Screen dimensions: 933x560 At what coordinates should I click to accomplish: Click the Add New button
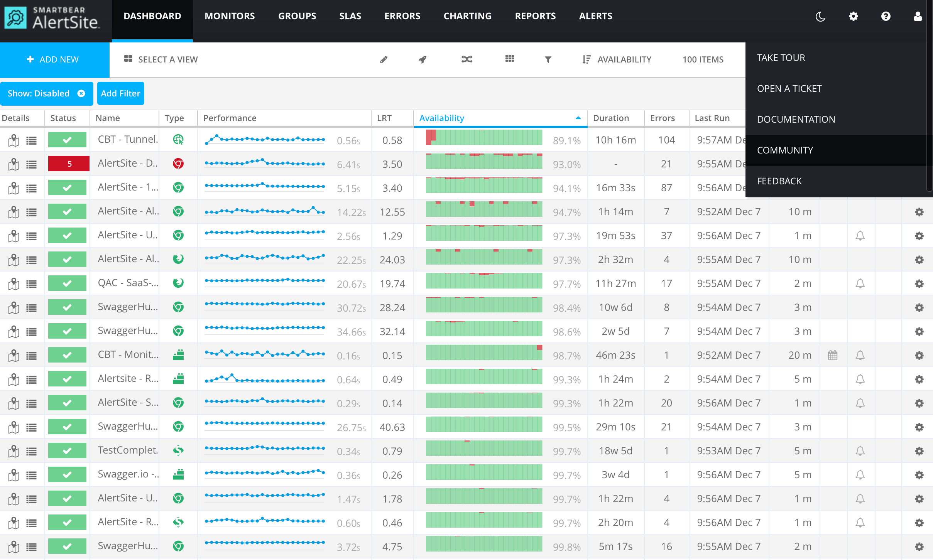coord(53,59)
